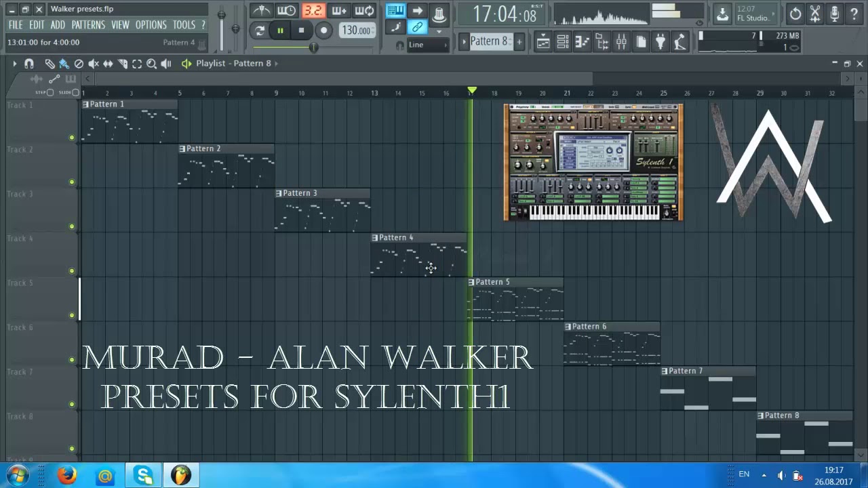Click the save/download arrow icon near news panel
The height and width of the screenshot is (488, 868).
click(722, 14)
